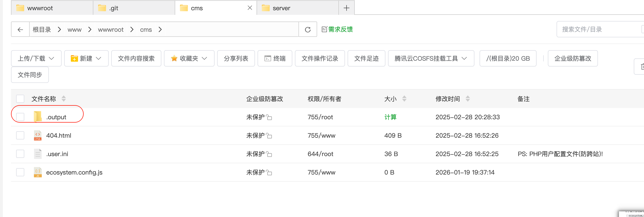Toggle protection lock for 404.html

(269, 136)
